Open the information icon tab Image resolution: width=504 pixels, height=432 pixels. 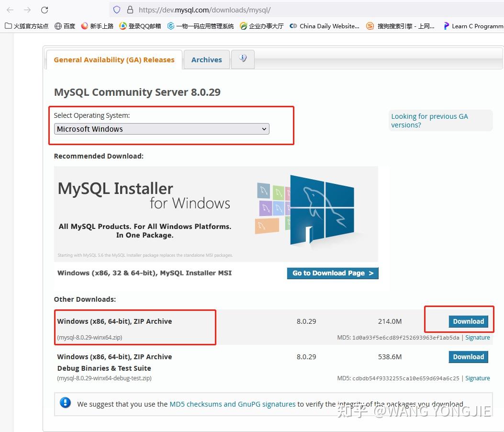(x=243, y=59)
